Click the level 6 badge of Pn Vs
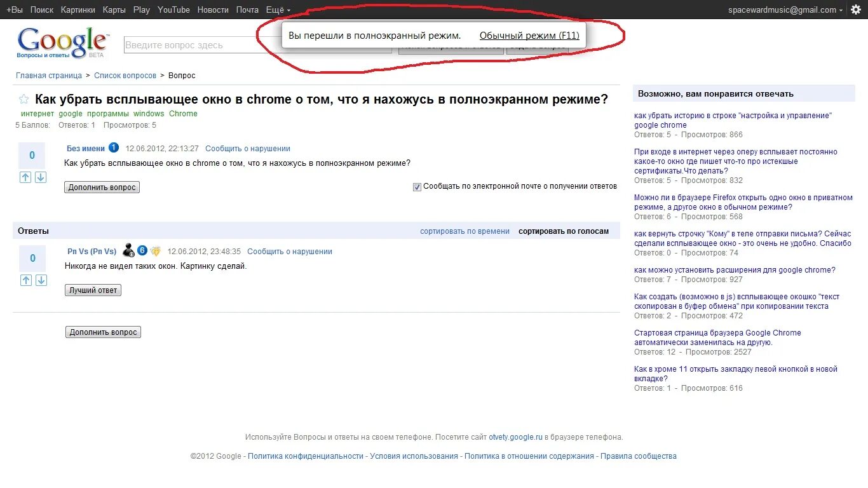This screenshot has height=488, width=868. point(142,250)
